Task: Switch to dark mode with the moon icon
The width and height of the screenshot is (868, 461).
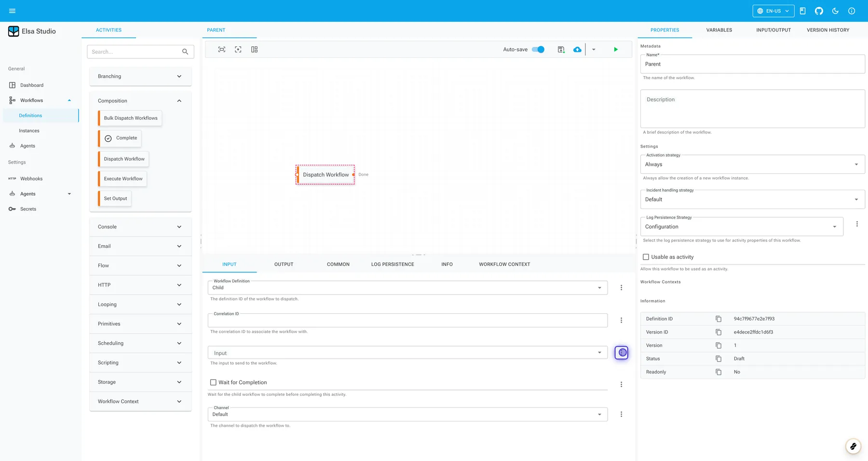Action: pos(835,11)
